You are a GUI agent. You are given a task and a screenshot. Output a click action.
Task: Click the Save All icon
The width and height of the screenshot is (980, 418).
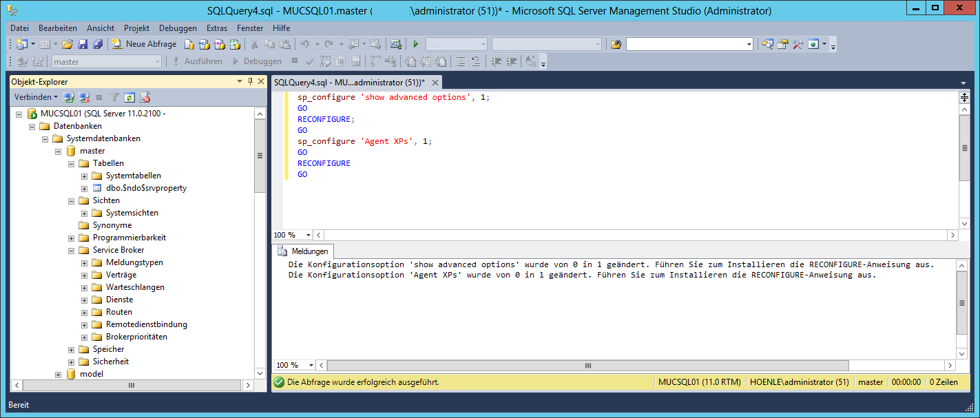[x=98, y=44]
